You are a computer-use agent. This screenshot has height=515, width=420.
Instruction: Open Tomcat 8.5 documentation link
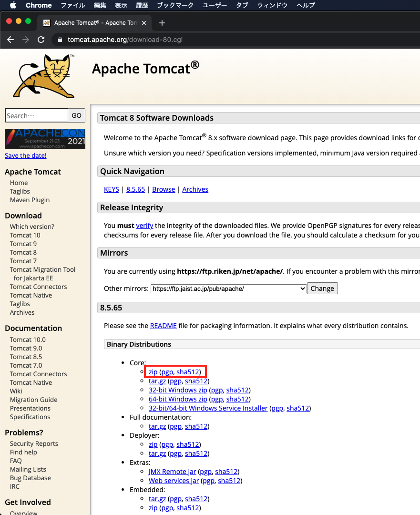click(26, 357)
